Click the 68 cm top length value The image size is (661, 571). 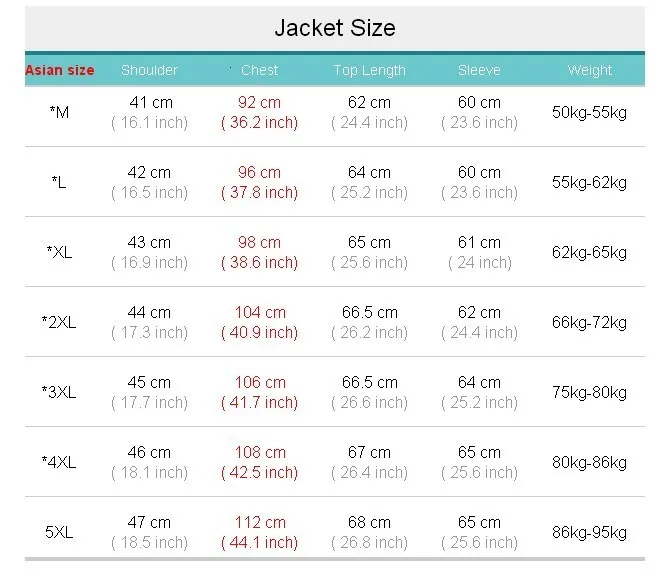coord(369,522)
